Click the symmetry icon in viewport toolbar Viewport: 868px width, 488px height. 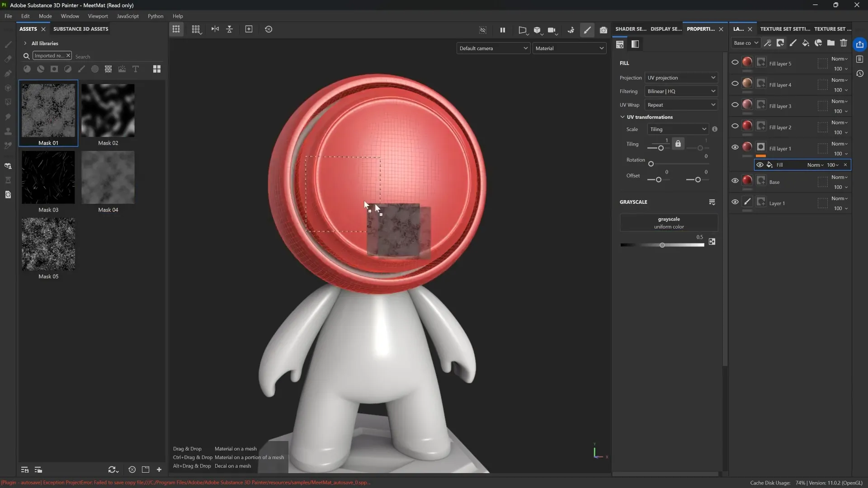point(215,29)
